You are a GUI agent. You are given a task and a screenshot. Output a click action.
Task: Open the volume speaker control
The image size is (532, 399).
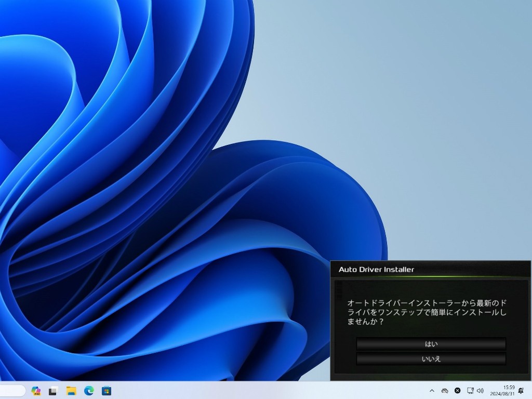[480, 391]
